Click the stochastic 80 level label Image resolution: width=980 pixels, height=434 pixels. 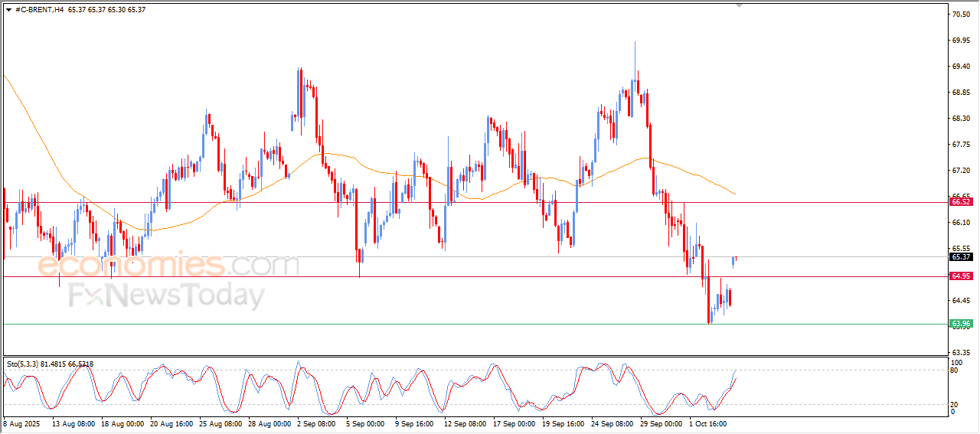pos(954,370)
